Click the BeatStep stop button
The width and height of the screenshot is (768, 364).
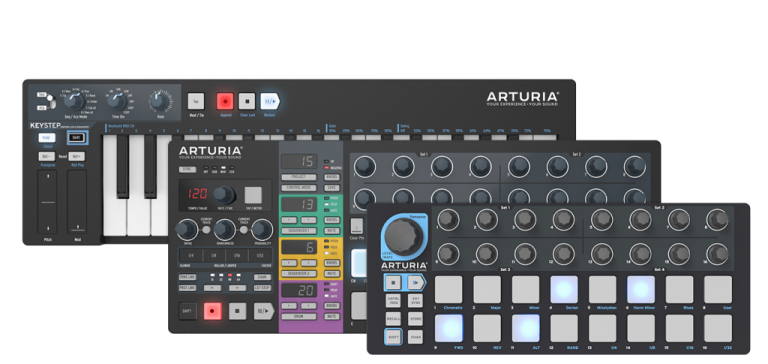click(393, 282)
